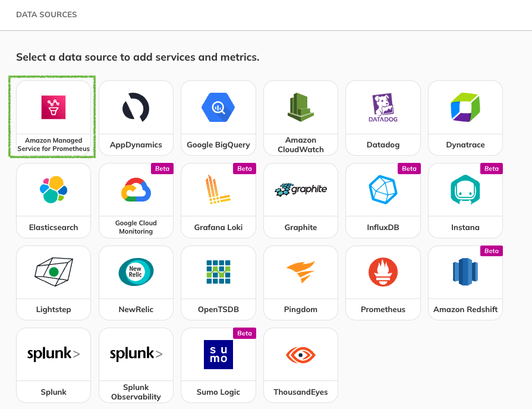The image size is (532, 409).
Task: Select the NewRelic tile
Action: click(x=136, y=282)
